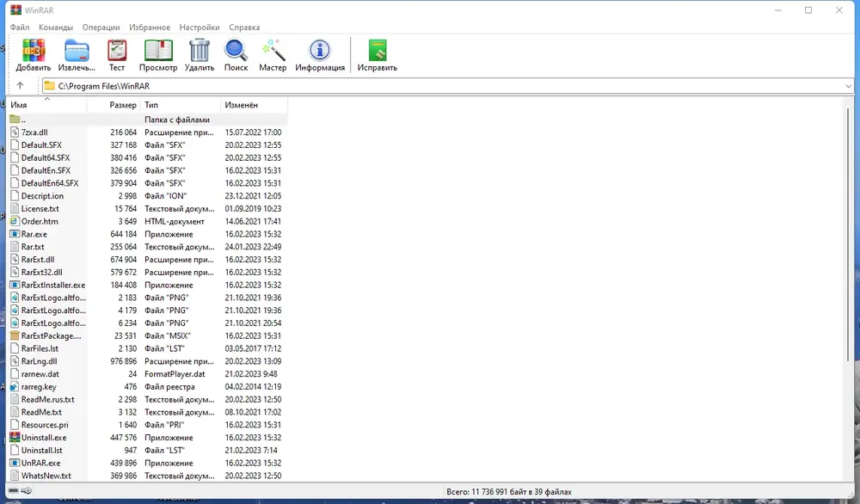The image size is (860, 504).
Task: Sort list by Тип column header
Action: tap(181, 105)
